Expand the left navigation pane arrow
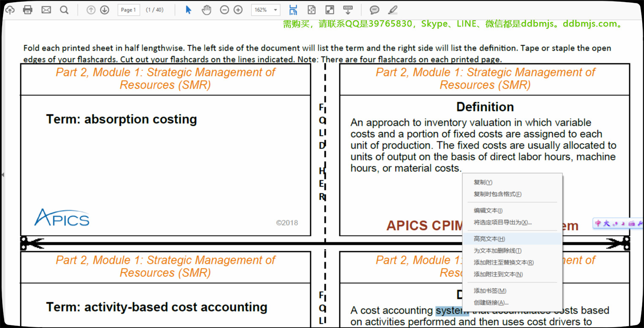644x328 pixels. tap(2, 174)
